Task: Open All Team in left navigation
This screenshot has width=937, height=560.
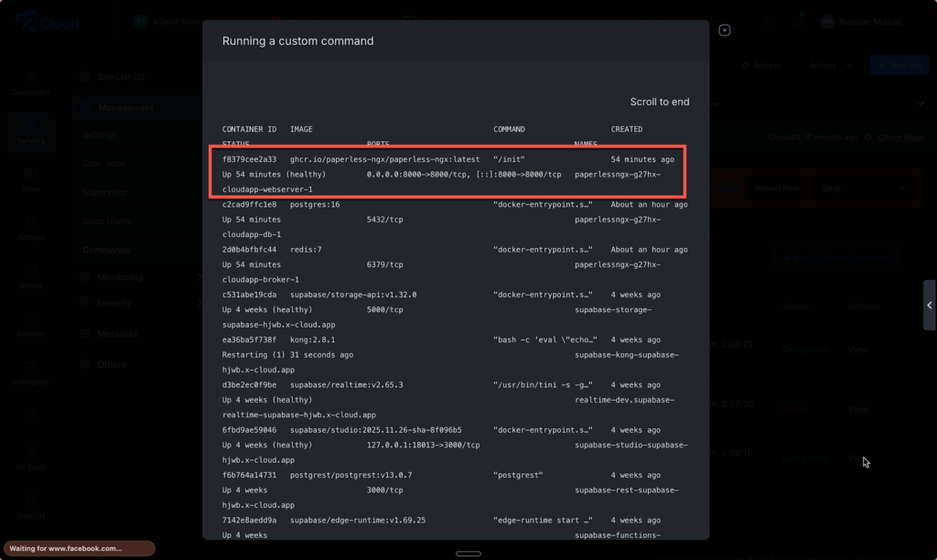Action: pyautogui.click(x=30, y=458)
